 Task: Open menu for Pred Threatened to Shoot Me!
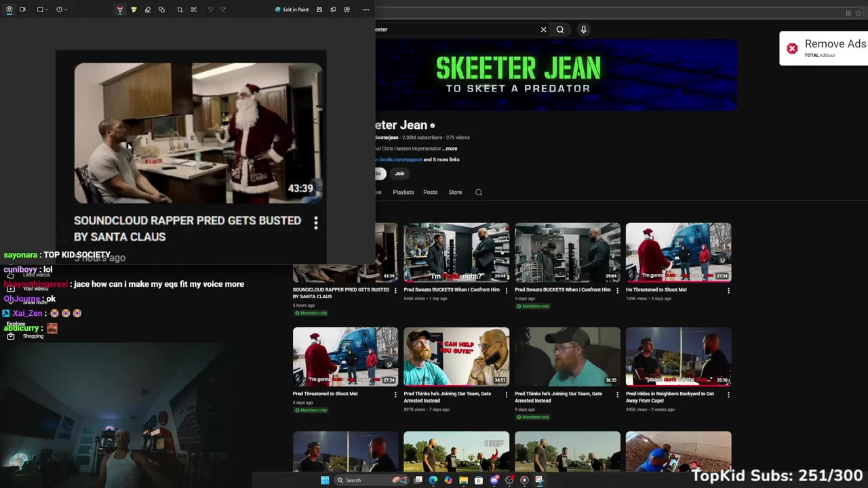[395, 394]
